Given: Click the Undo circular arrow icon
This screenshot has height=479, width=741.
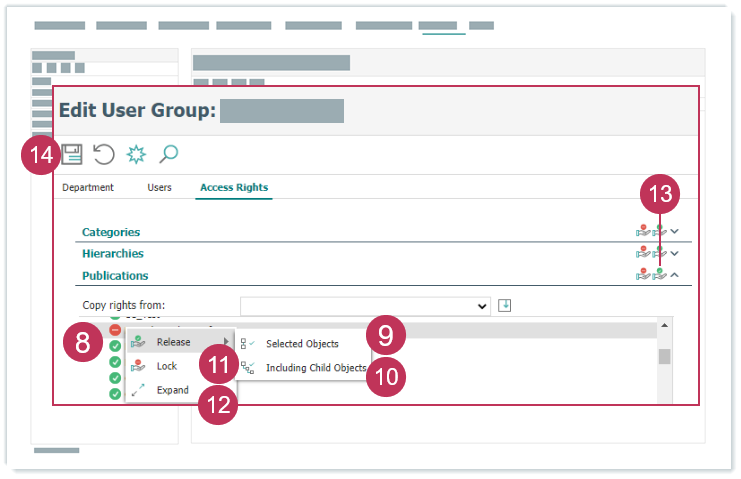Looking at the screenshot, I should pyautogui.click(x=104, y=154).
